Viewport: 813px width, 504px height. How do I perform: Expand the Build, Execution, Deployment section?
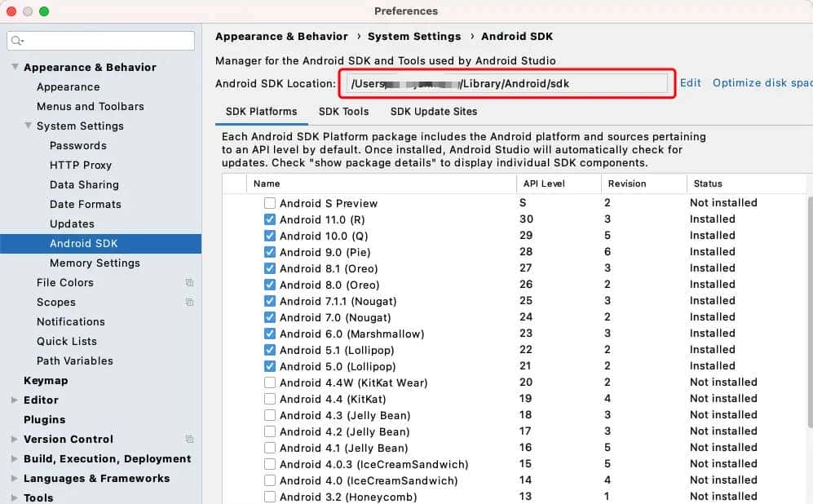tap(15, 459)
